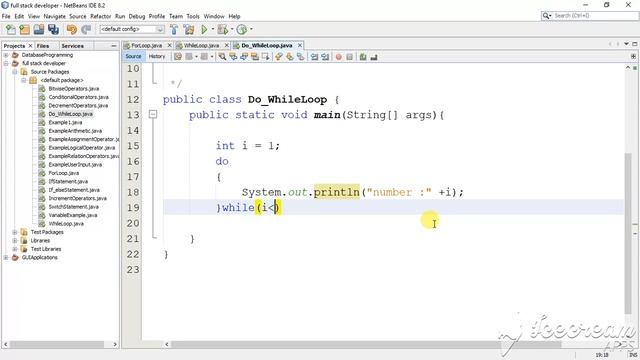
Task: Click the Shift Line Left icon
Action: point(314,57)
